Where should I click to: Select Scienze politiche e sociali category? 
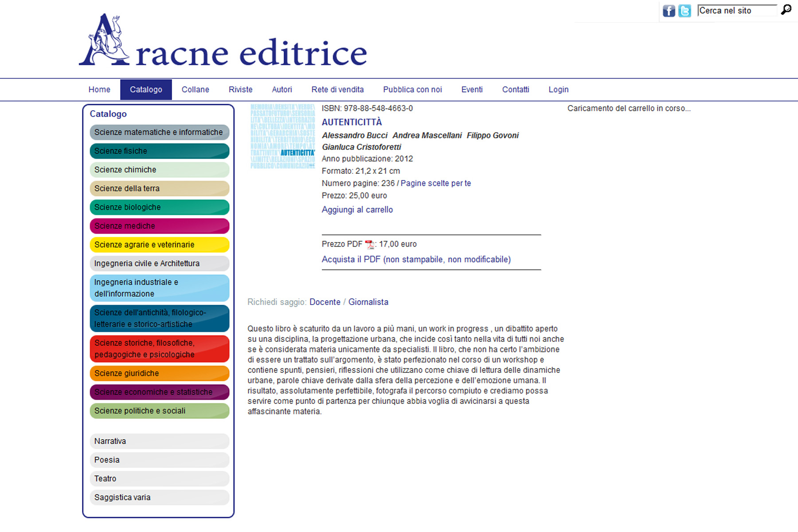coord(160,411)
